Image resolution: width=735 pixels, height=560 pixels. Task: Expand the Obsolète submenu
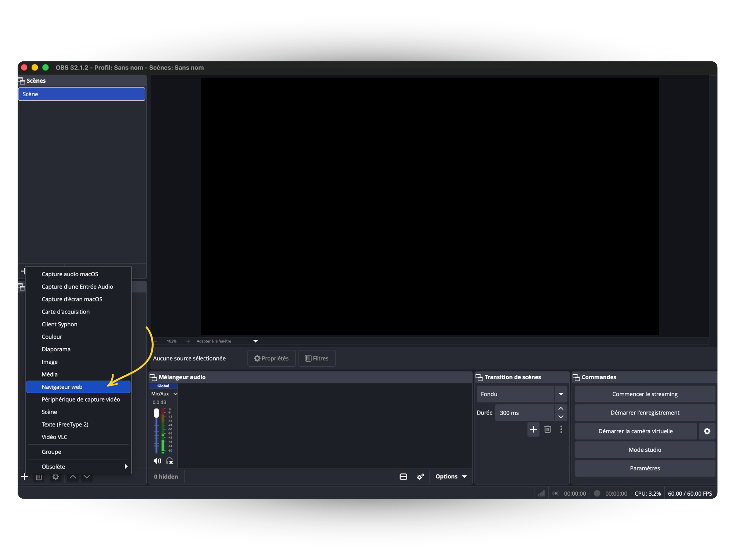click(78, 467)
